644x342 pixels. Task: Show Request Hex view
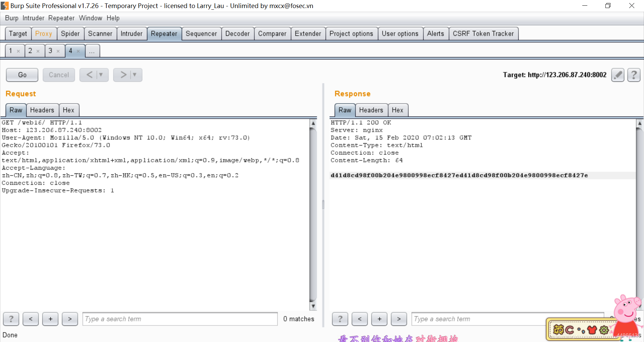click(69, 110)
